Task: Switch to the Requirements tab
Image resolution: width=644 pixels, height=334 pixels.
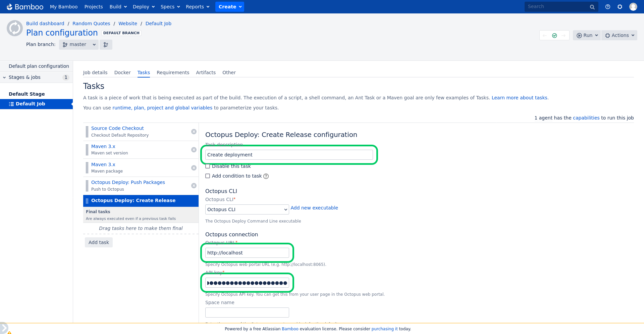Action: point(173,73)
